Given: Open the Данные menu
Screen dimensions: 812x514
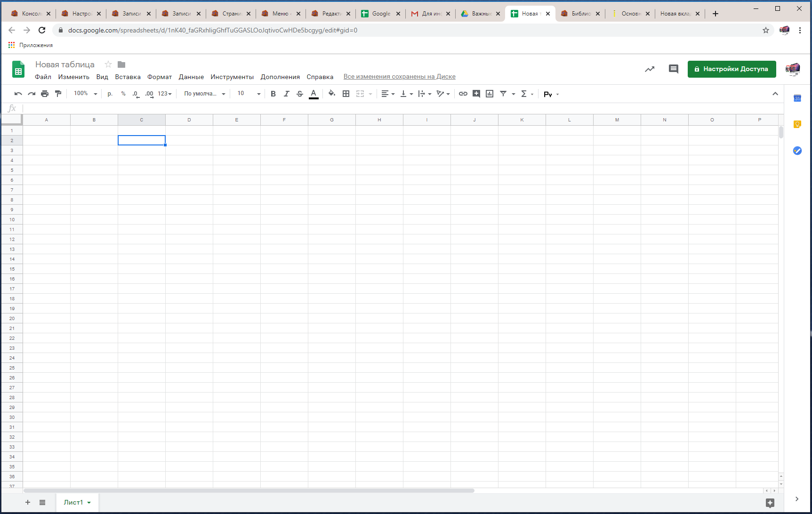Looking at the screenshot, I should coord(191,77).
